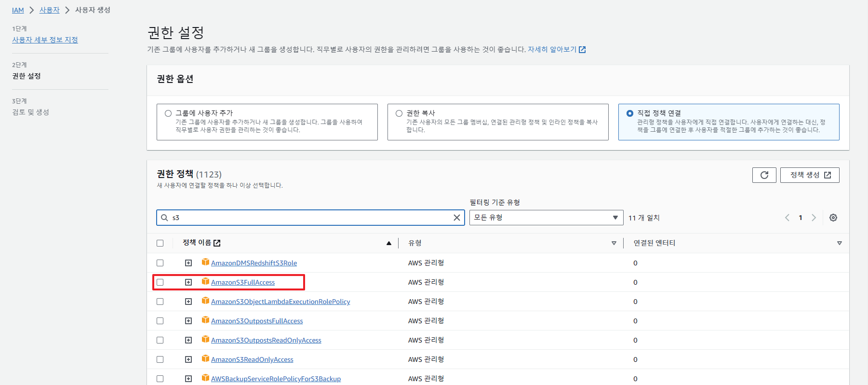Expand the AmazonS3FullAccess policy details

pos(188,282)
